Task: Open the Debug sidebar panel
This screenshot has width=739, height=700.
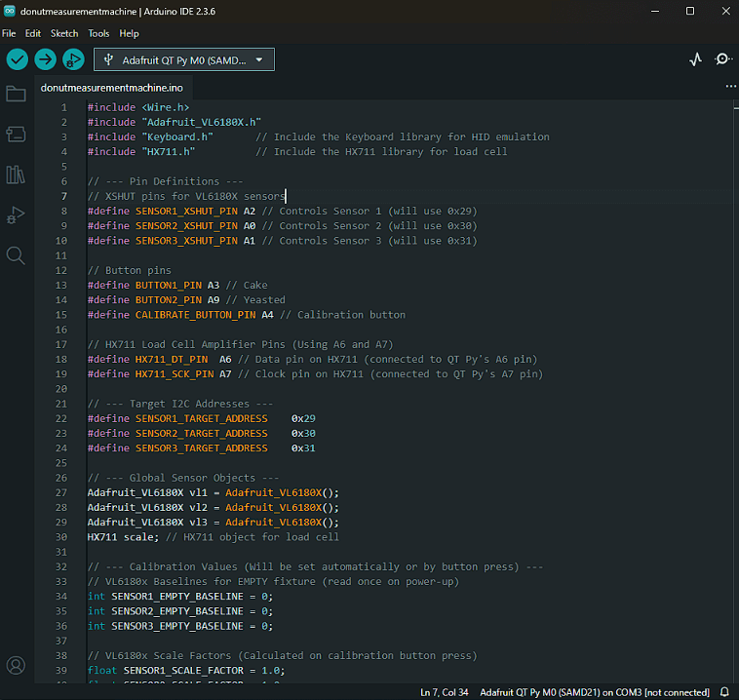Action: (x=16, y=214)
